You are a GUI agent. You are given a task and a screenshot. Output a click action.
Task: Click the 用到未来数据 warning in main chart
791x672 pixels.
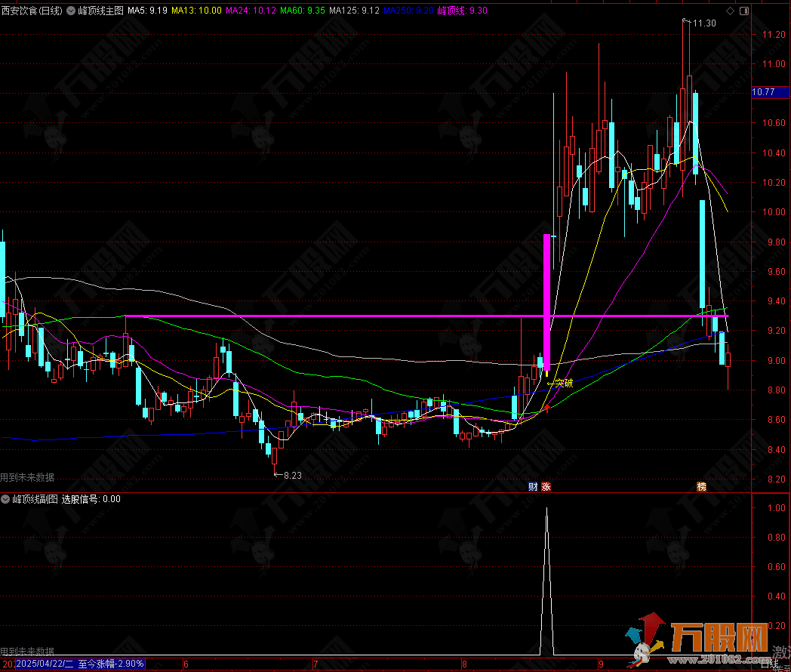pos(27,477)
